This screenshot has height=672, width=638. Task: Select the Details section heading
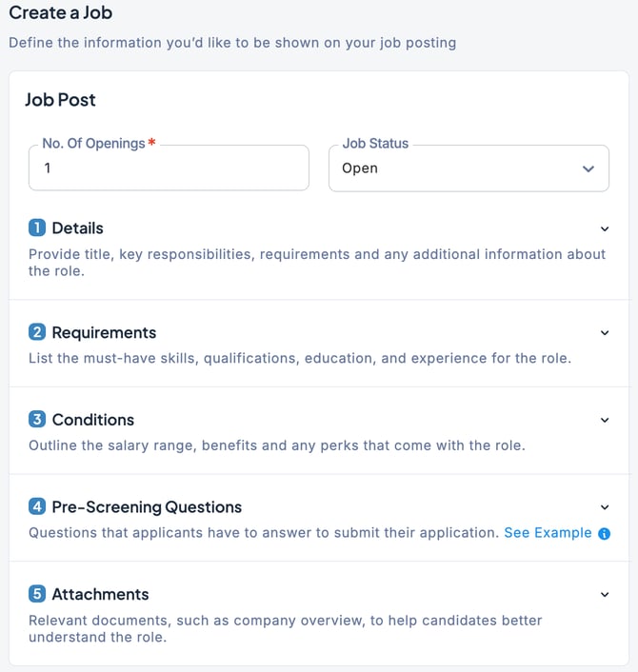[77, 228]
